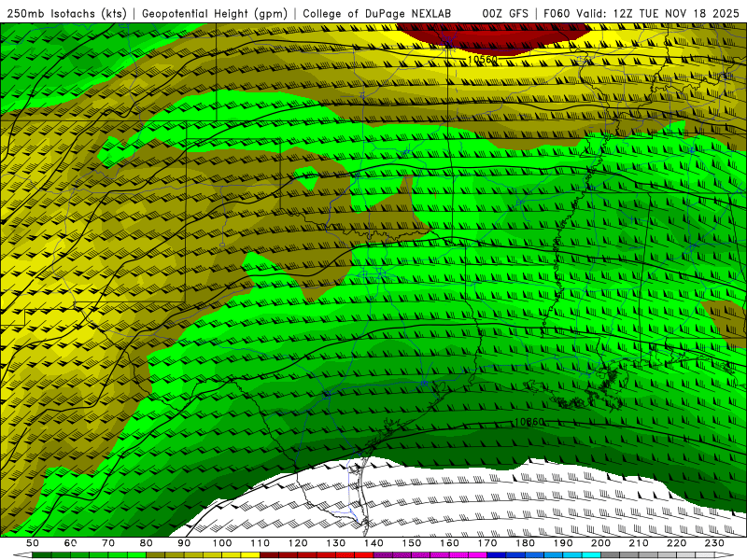
Task: Click the 170 label on the color scale
Action: point(487,543)
